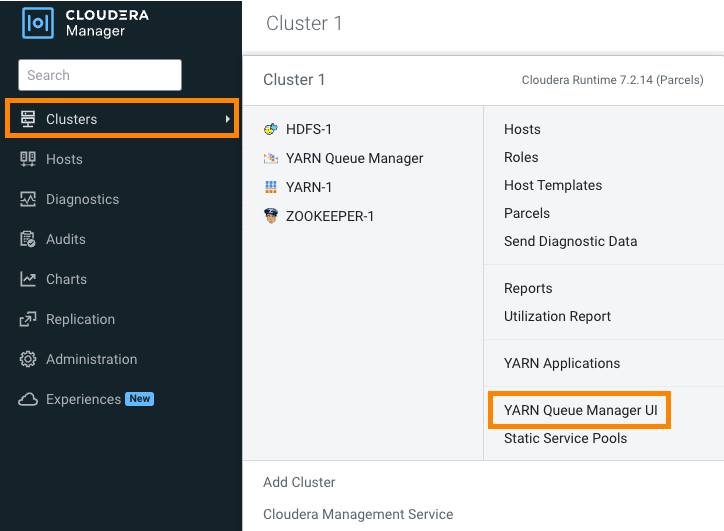Viewport: 724px width, 531px height.
Task: Click the Cloudera Manager logo icon
Action: [38, 23]
